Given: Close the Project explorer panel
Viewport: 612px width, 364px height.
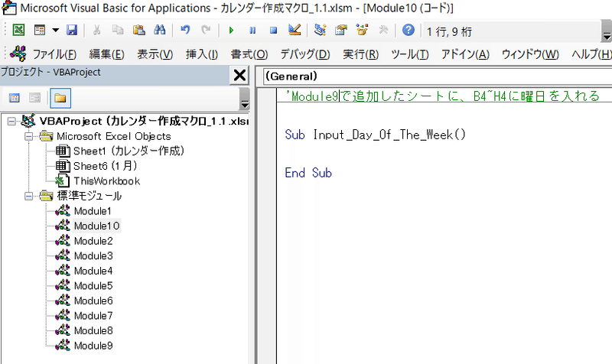Looking at the screenshot, I should tap(239, 75).
